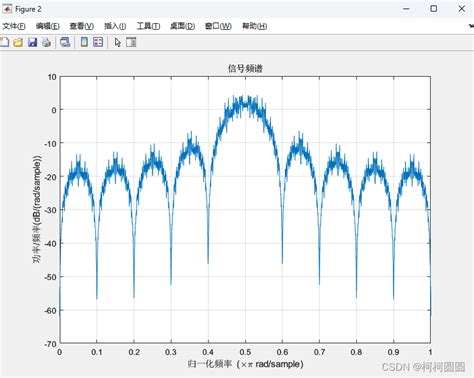Open the 帮助(H) menu

[254, 26]
